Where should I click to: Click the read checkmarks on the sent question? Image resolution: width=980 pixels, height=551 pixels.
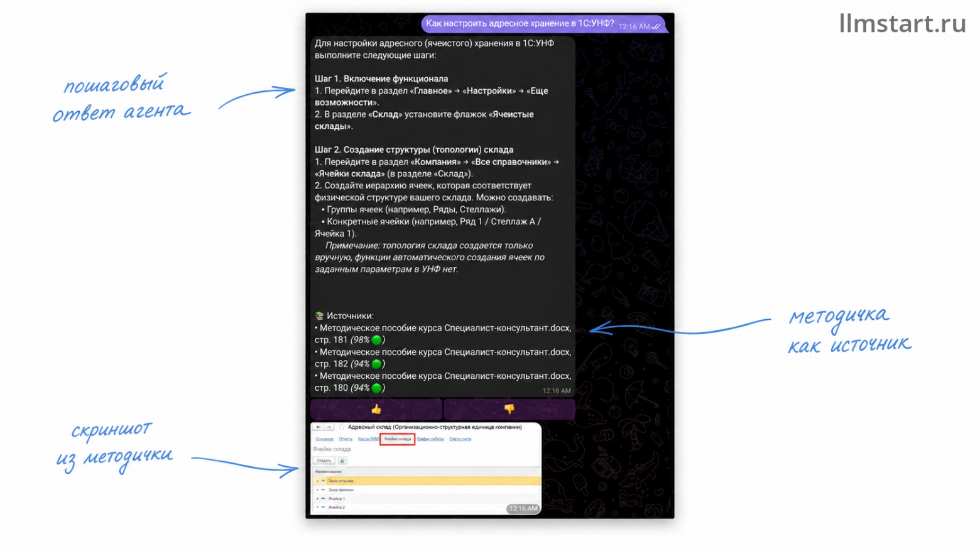pyautogui.click(x=656, y=26)
